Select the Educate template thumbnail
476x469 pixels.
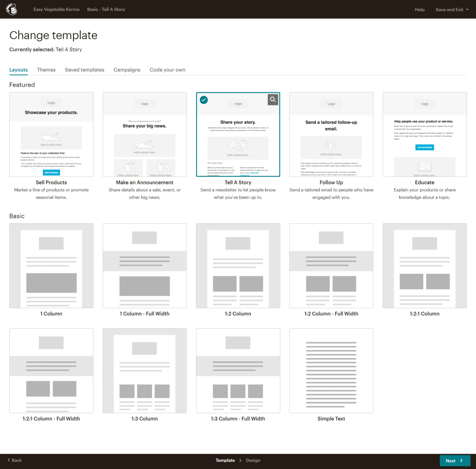coord(425,134)
